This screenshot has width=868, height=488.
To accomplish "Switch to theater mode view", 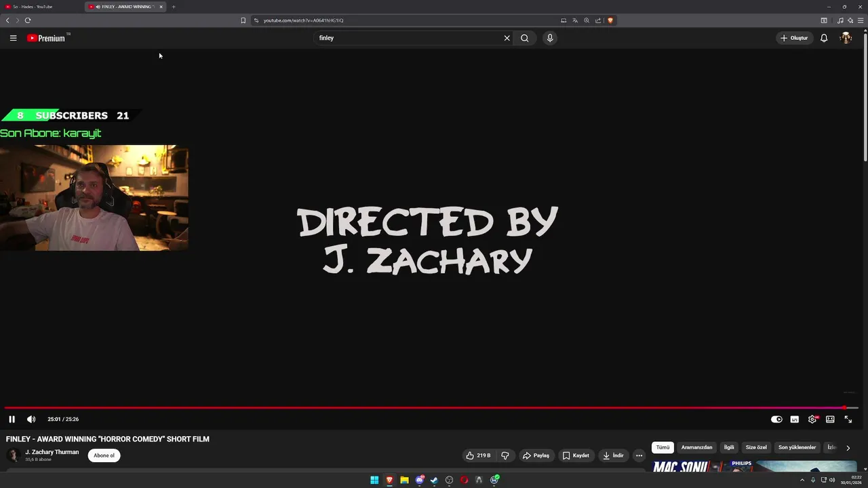I will 830,419.
